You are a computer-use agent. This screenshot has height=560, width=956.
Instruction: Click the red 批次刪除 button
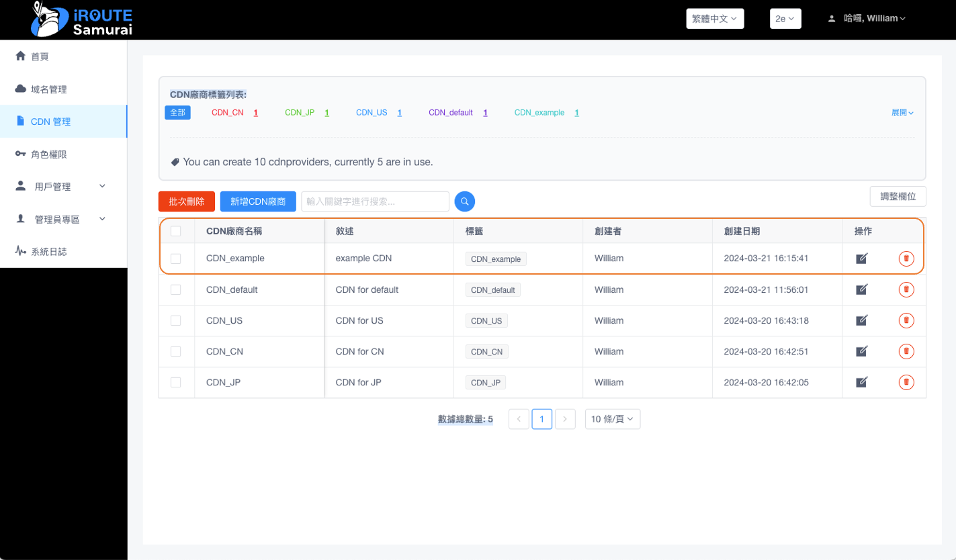click(187, 201)
